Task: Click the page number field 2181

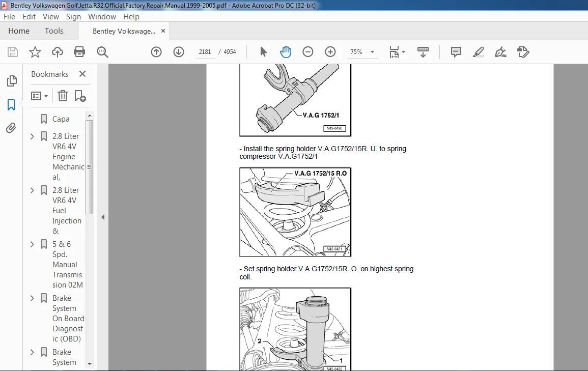Action: (205, 52)
